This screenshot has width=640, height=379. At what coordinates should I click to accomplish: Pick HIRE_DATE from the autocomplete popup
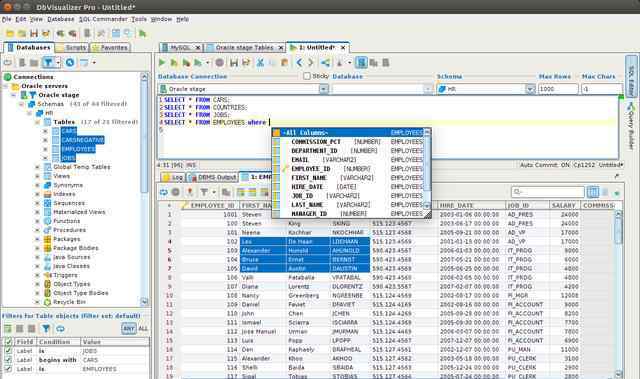coord(348,186)
